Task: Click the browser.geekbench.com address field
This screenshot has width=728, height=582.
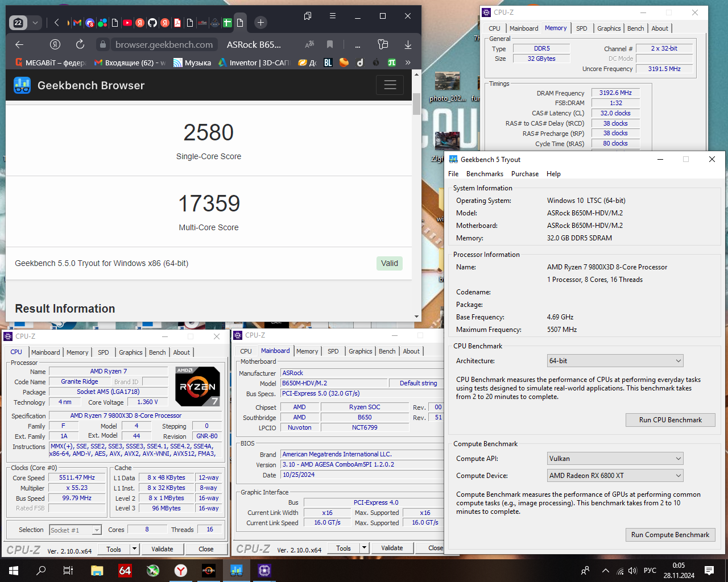Action: click(164, 44)
